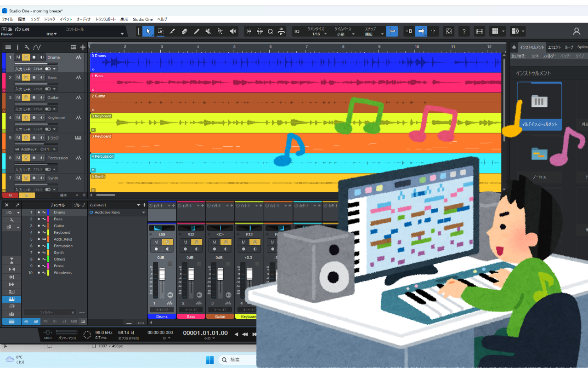Select the Eraser tool
The image size is (588, 368).
click(184, 31)
